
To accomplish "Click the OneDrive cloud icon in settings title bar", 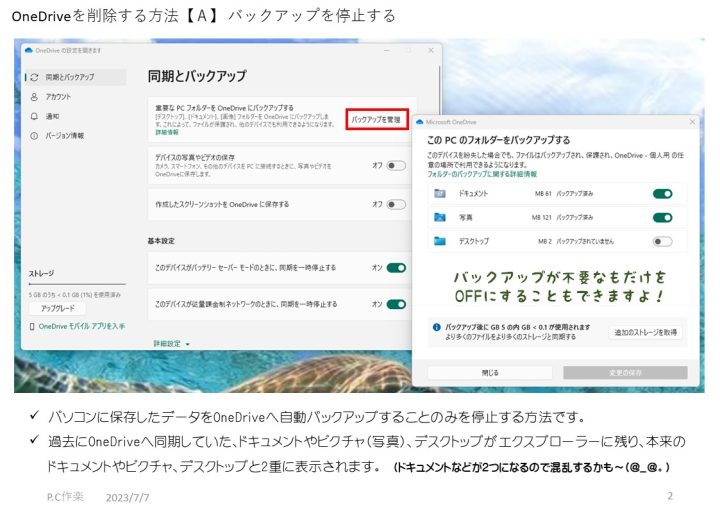I will coord(29,50).
